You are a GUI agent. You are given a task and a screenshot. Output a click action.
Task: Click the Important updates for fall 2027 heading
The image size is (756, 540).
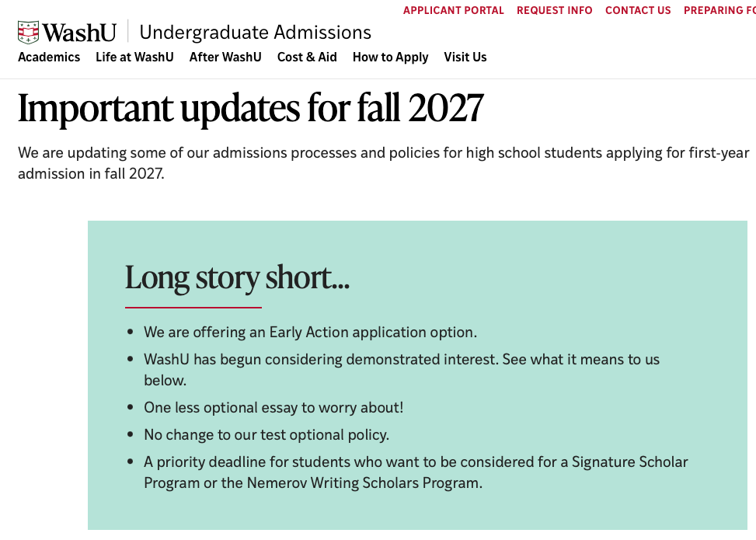[x=251, y=108]
